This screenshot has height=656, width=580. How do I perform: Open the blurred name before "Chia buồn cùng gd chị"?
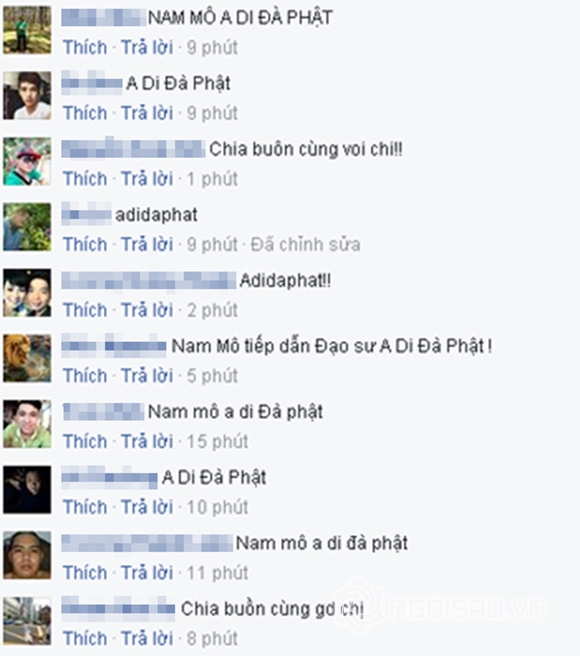click(118, 608)
